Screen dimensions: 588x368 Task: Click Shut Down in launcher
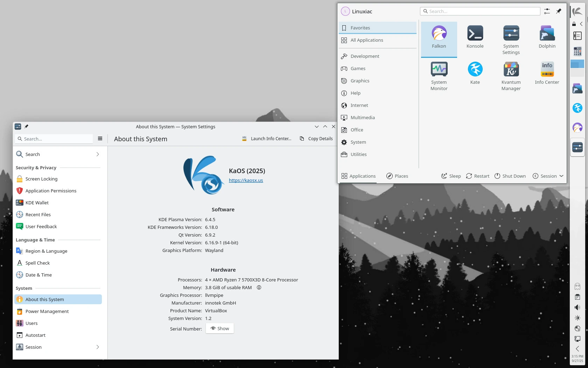[x=510, y=176]
